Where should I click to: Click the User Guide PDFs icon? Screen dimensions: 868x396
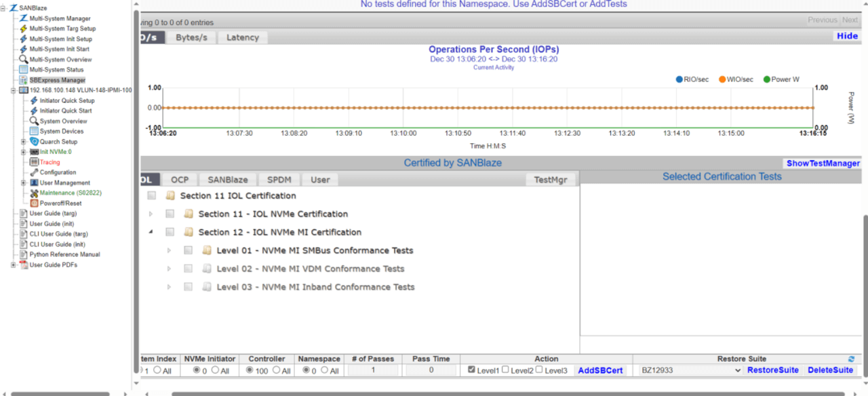click(x=24, y=264)
